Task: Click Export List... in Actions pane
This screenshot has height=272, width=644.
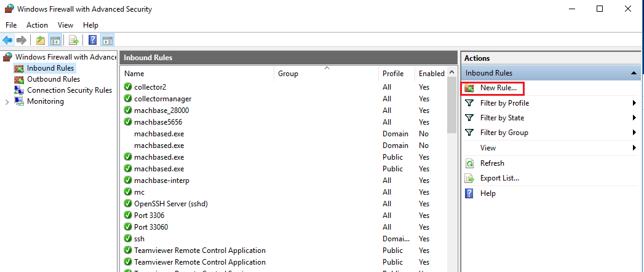Action: click(x=499, y=178)
